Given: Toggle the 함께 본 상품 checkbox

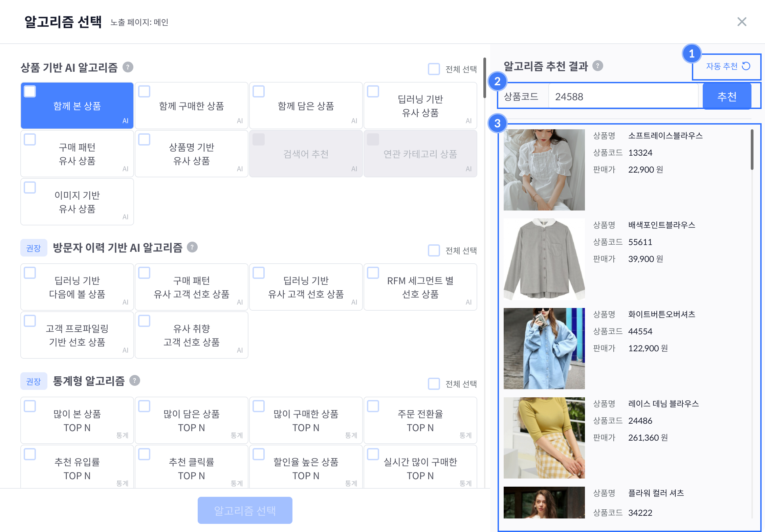Looking at the screenshot, I should click(x=30, y=91).
